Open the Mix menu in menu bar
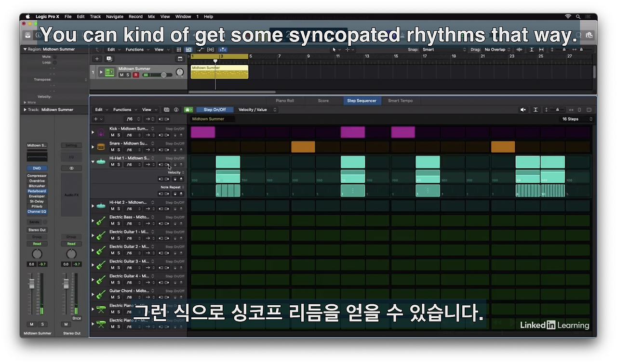617x364 pixels. click(151, 16)
